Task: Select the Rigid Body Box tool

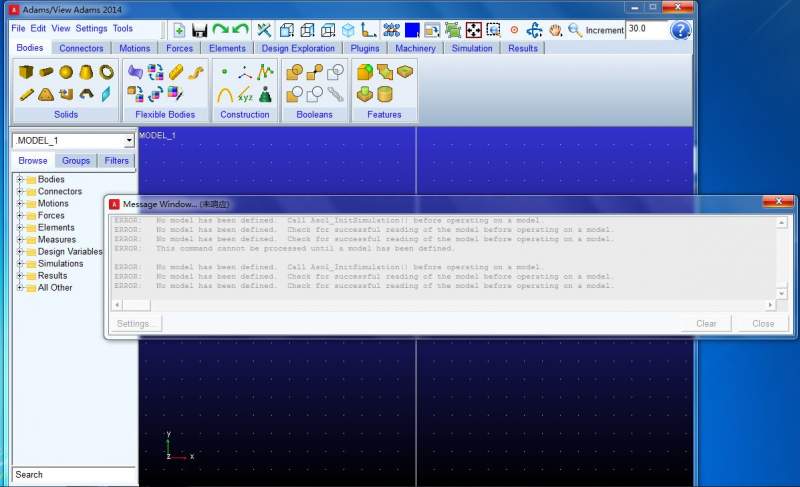Action: (x=26, y=72)
